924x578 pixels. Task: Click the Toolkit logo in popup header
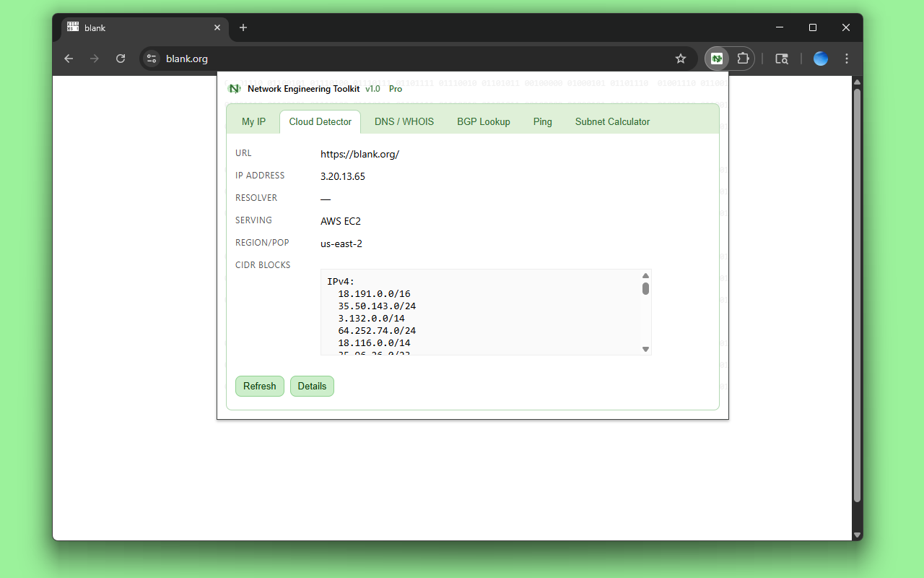(234, 89)
